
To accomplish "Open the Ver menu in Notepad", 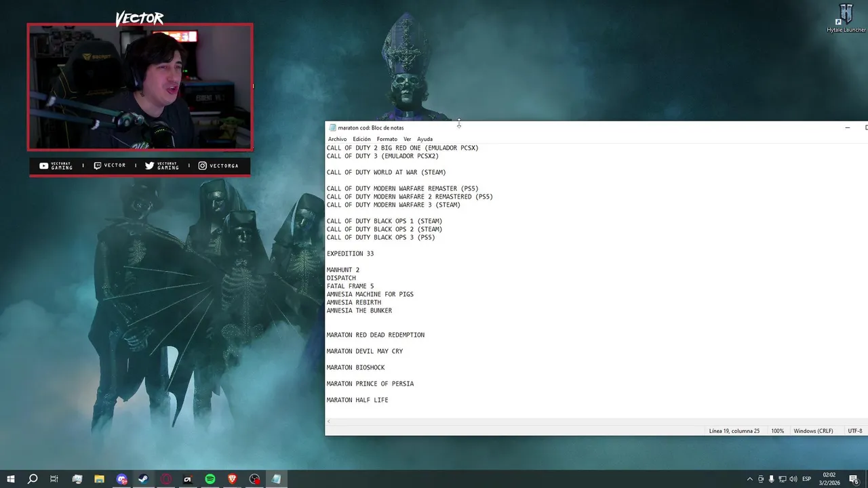I will pos(408,139).
